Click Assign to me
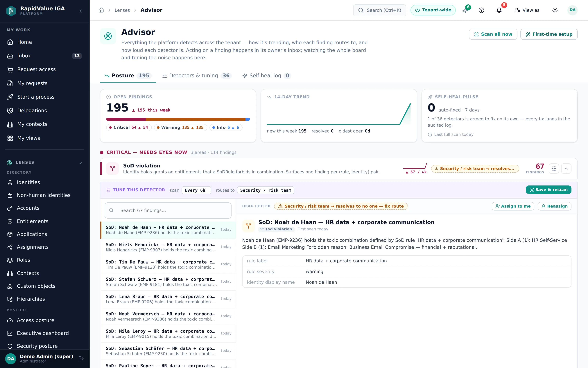 click(513, 206)
